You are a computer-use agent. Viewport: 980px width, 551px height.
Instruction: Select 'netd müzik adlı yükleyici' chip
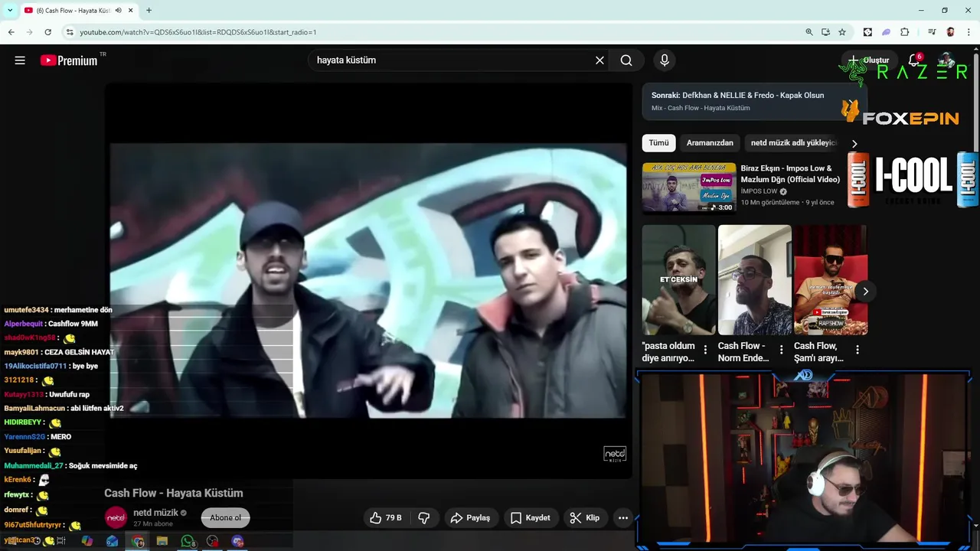(x=794, y=143)
